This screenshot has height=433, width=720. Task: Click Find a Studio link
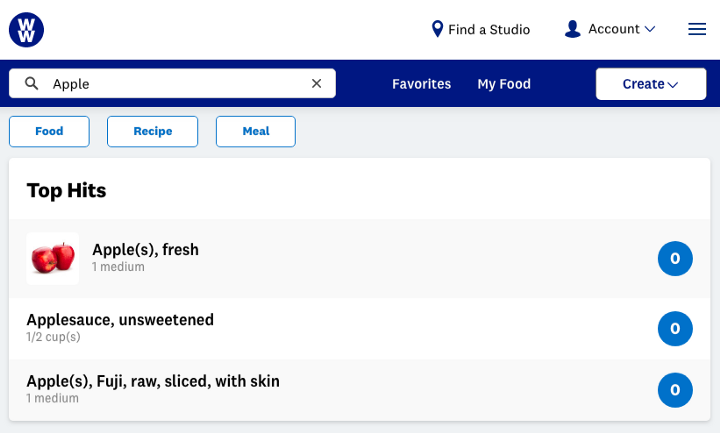[x=489, y=29]
